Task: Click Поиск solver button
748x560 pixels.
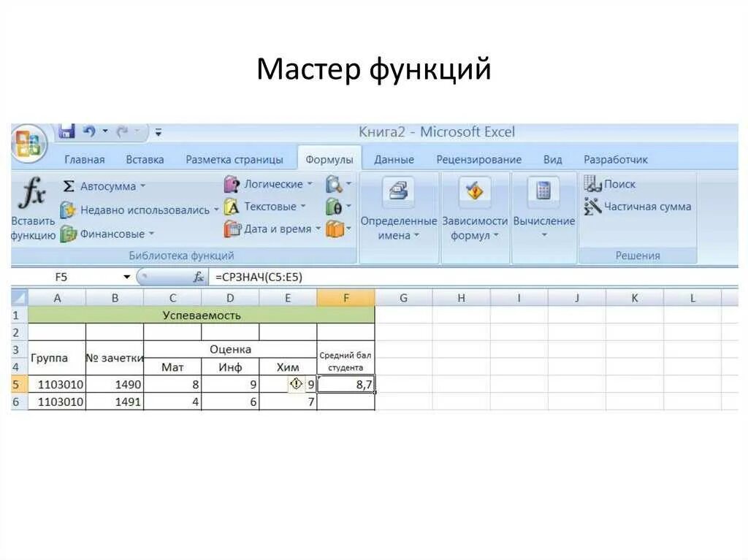Action: tap(610, 184)
